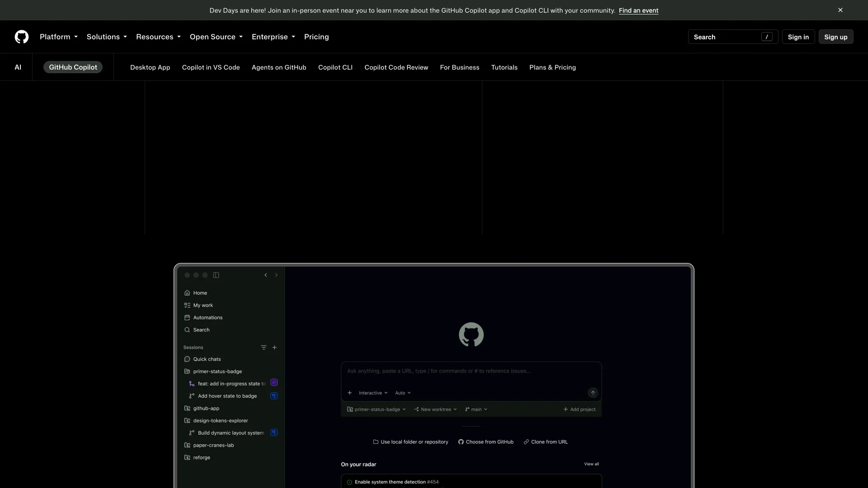This screenshot has width=868, height=488.
Task: Open the main branch dropdown
Action: [476, 409]
